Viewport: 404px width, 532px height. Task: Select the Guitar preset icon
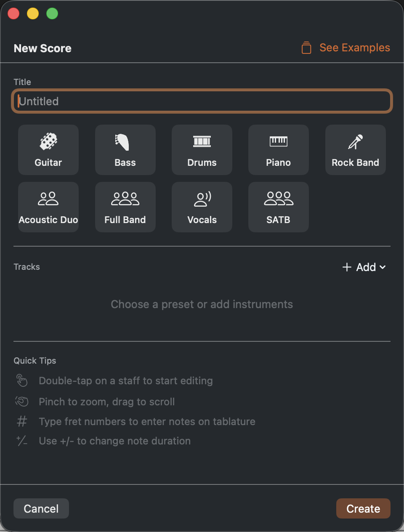pos(48,142)
